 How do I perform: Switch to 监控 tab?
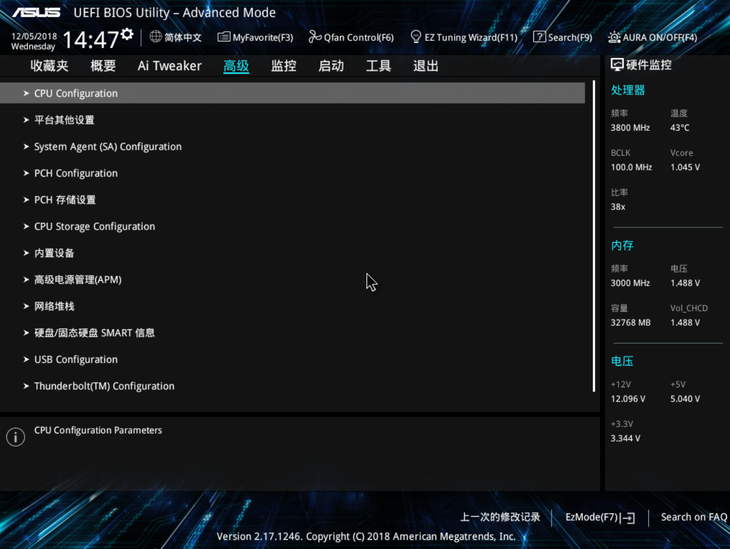point(284,66)
